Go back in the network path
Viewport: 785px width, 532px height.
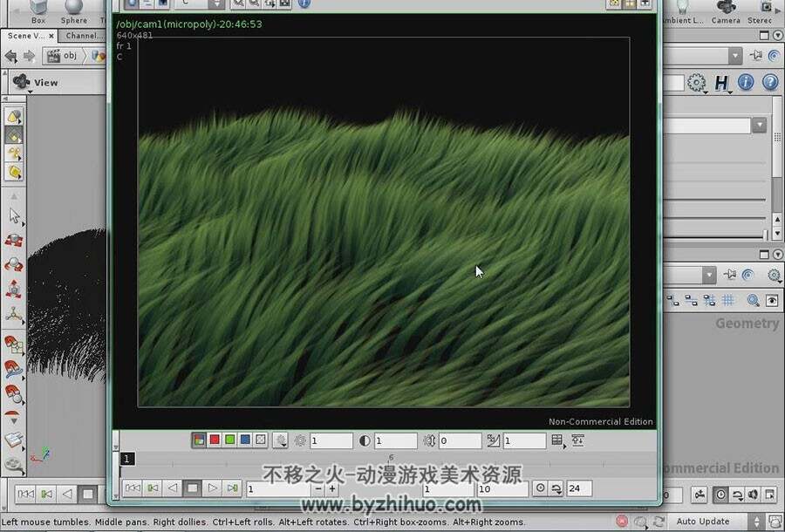tap(11, 56)
